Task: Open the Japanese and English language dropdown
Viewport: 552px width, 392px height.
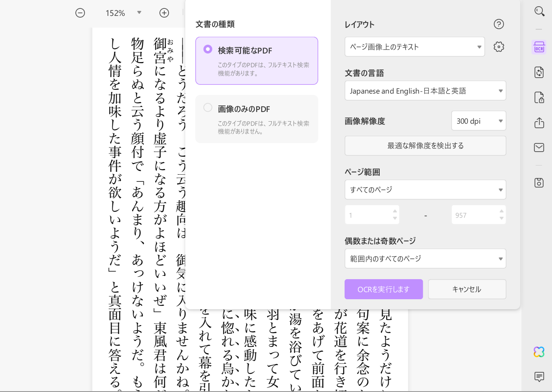Action: coord(425,91)
